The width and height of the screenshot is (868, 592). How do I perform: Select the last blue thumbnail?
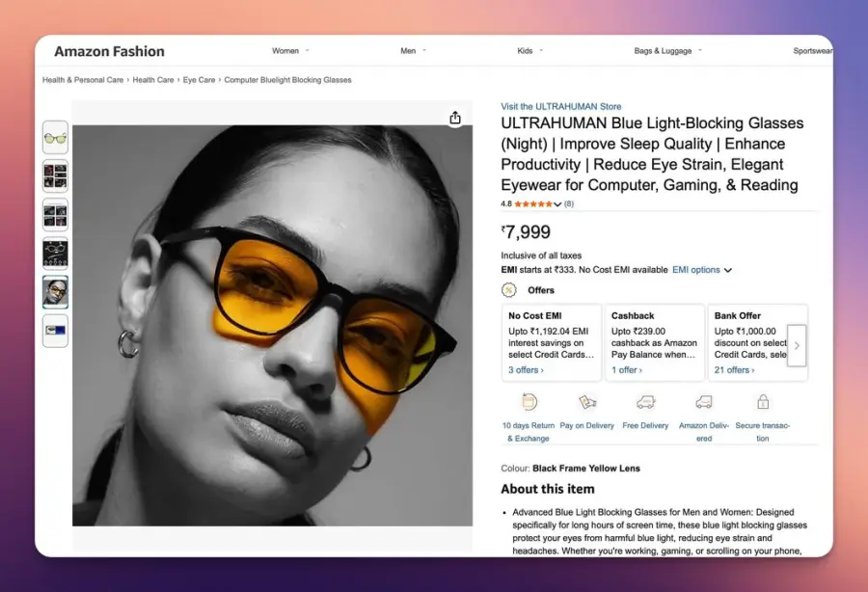point(55,331)
